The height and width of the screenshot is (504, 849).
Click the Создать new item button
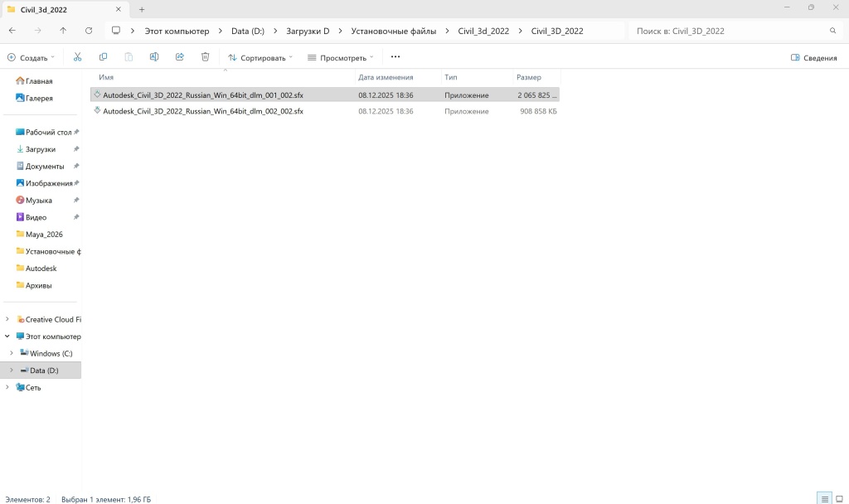31,58
